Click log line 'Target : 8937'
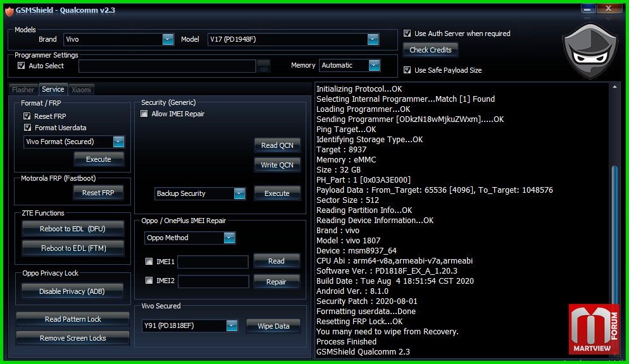The image size is (629, 364). [341, 149]
